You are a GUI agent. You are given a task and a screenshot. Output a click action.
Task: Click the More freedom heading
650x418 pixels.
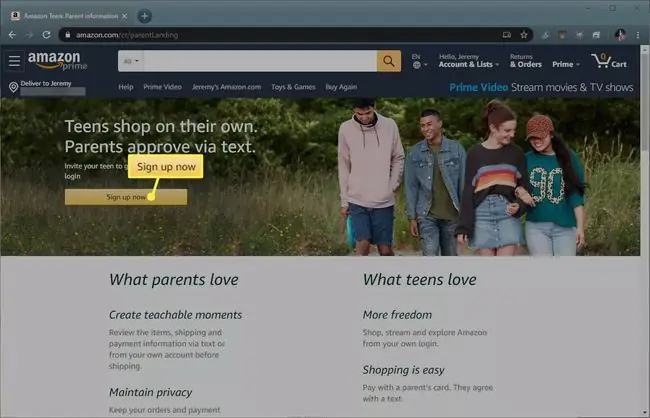pyautogui.click(x=397, y=315)
